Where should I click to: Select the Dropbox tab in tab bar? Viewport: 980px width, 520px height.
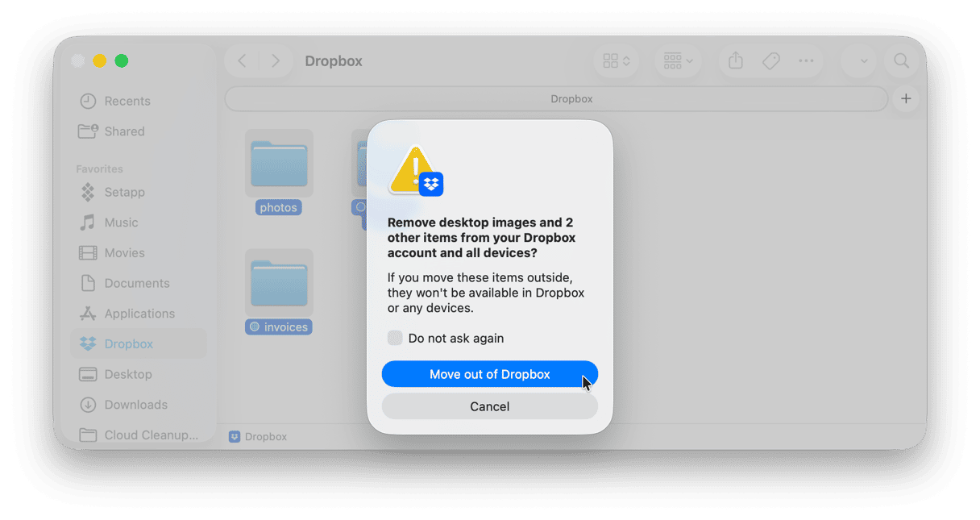(x=556, y=98)
